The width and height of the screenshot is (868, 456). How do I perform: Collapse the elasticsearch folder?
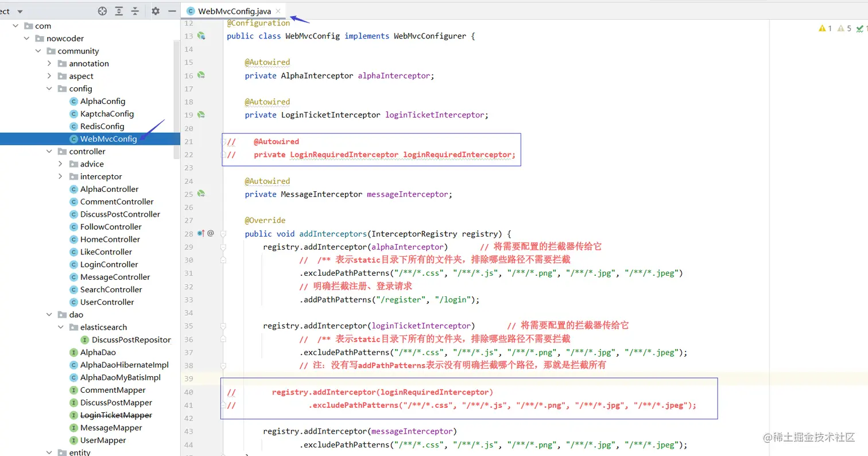pos(60,327)
